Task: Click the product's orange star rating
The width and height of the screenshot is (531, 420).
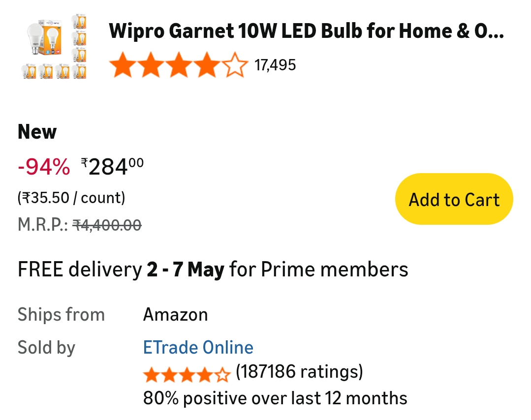Action: (178, 65)
